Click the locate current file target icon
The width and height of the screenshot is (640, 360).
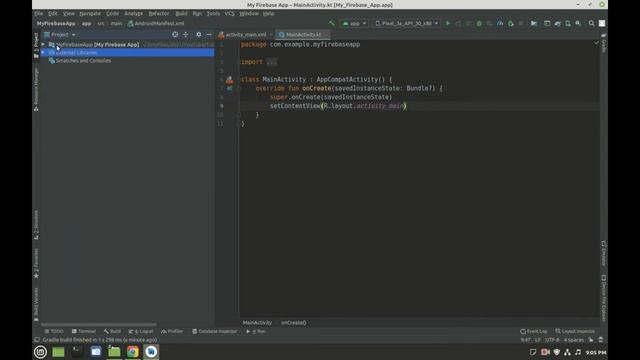point(175,35)
